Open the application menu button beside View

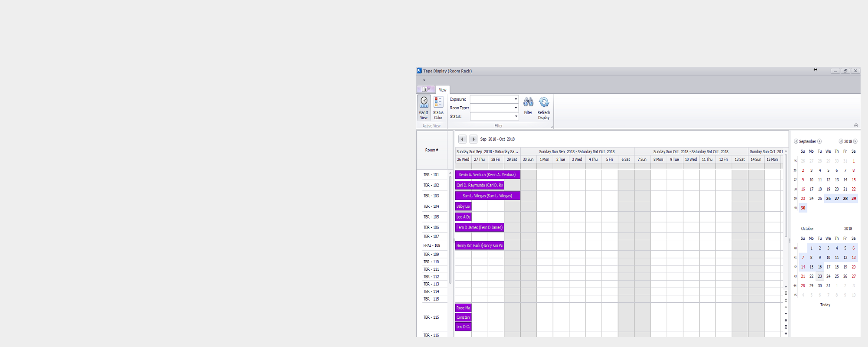pos(426,89)
